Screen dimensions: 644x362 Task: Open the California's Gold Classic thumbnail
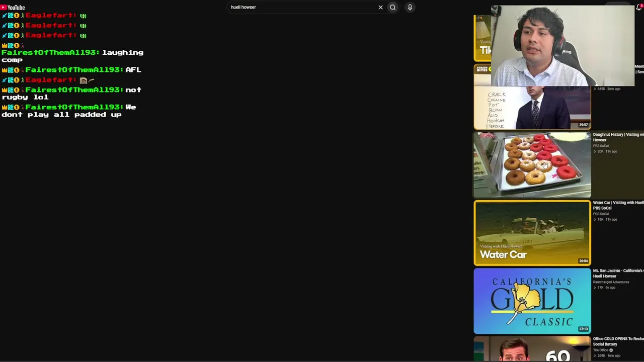(532, 301)
